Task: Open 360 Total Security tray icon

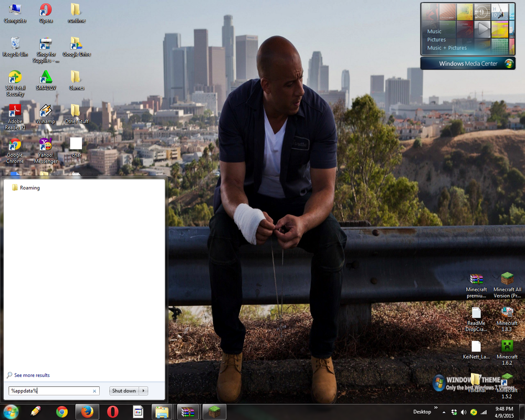Action: pos(474,412)
